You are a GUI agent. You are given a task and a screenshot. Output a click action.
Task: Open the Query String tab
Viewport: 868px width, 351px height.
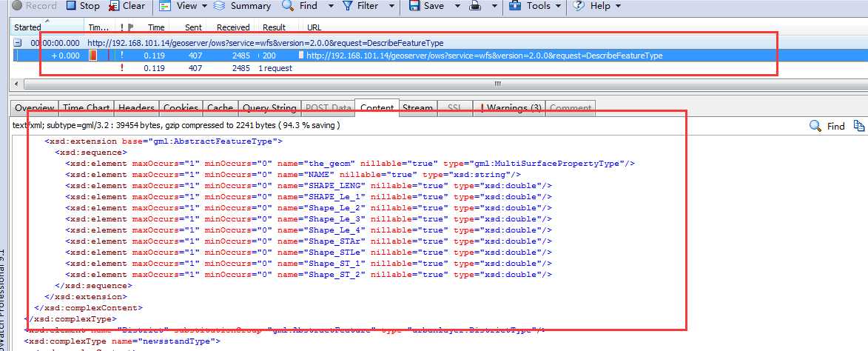point(269,108)
